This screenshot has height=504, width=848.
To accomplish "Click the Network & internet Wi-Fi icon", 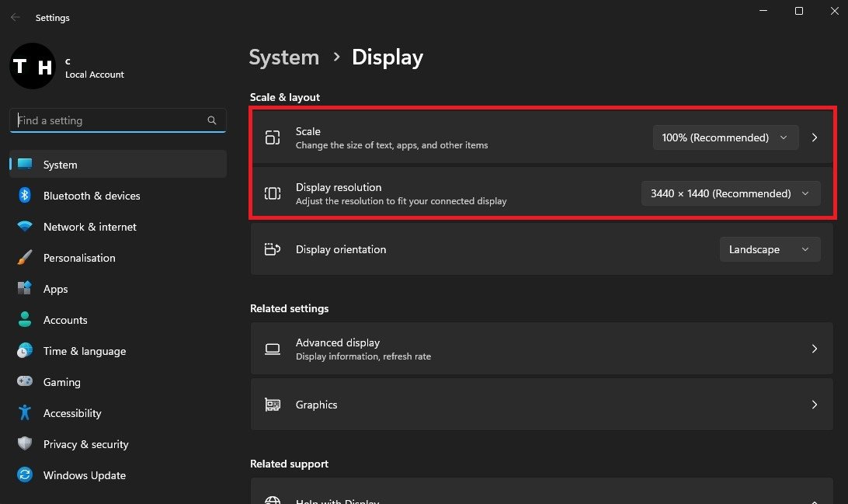I will pos(25,227).
